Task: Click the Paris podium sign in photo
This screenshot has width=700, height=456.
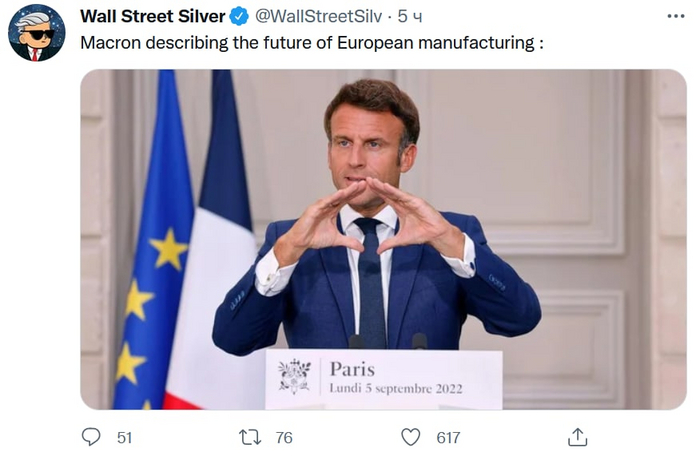Action: [x=384, y=379]
